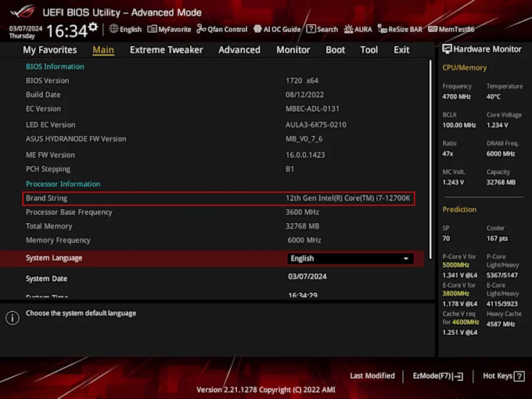Click Cooler 167 pts value

point(497,239)
